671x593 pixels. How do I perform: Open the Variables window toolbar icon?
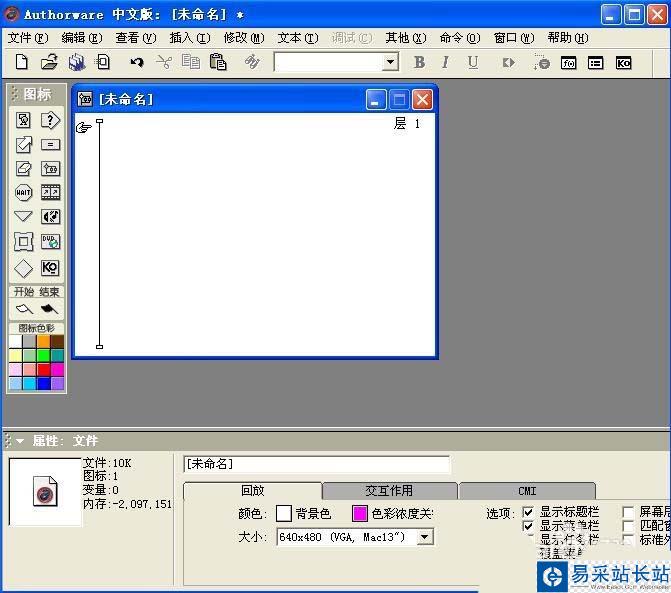click(596, 63)
